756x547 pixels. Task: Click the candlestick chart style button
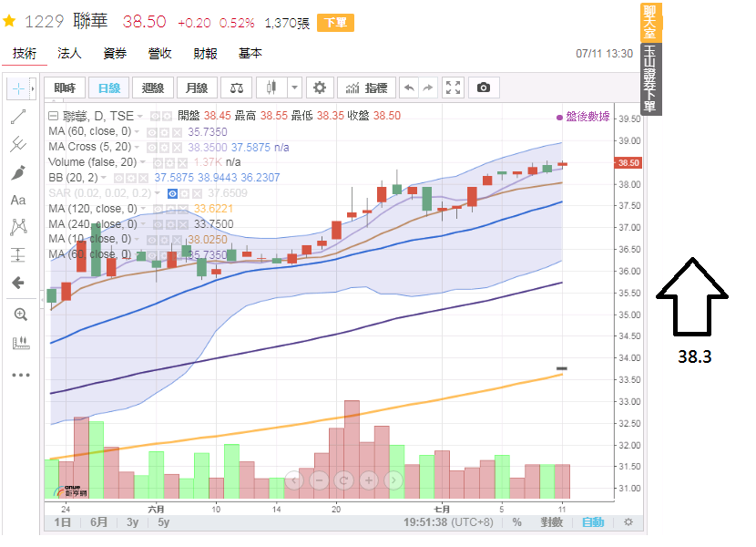click(x=271, y=88)
